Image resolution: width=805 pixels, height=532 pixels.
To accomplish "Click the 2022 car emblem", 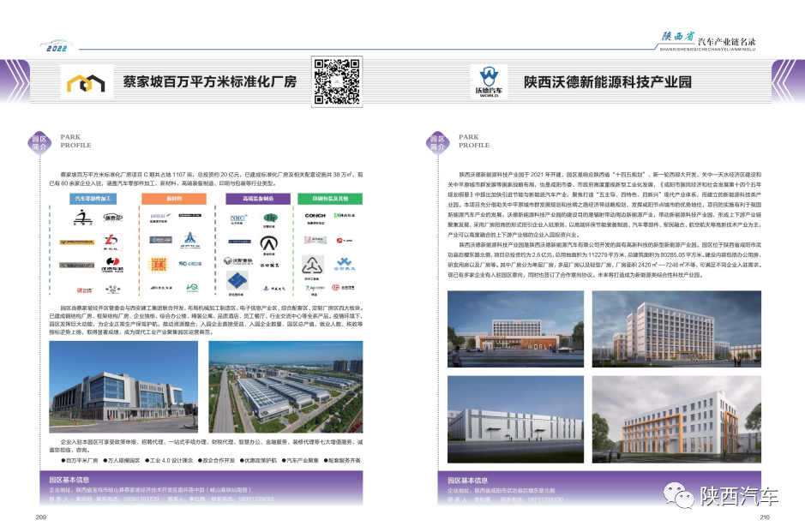I will pos(57,46).
